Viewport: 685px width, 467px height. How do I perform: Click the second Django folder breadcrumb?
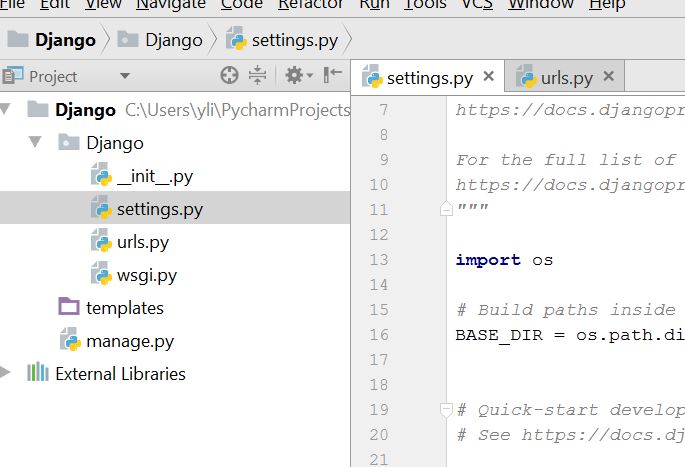(x=160, y=40)
